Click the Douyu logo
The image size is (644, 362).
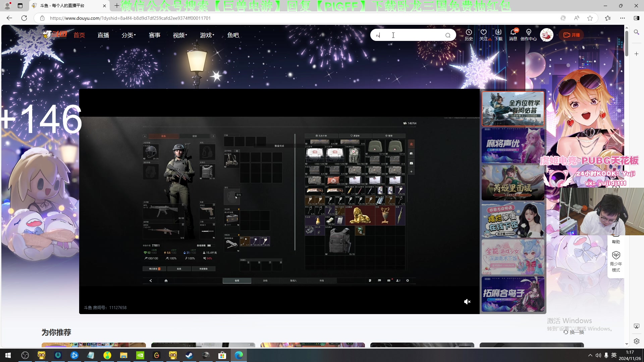pos(55,35)
